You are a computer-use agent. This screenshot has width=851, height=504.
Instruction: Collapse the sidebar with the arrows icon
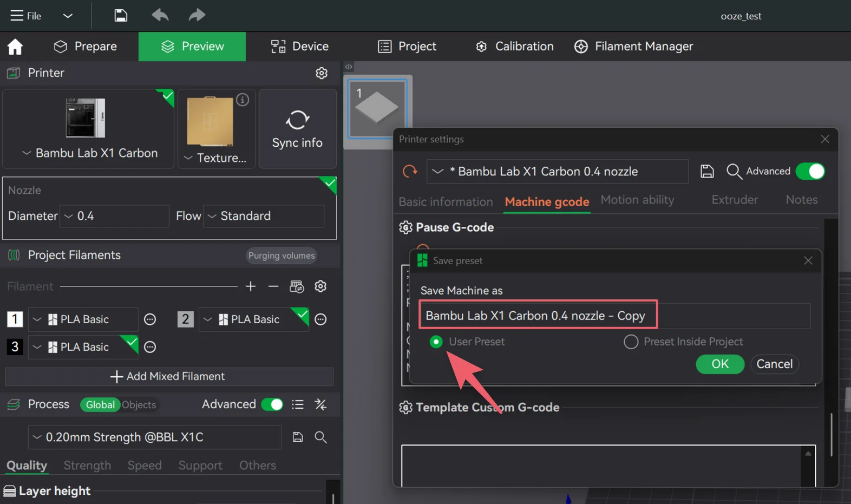(x=349, y=67)
